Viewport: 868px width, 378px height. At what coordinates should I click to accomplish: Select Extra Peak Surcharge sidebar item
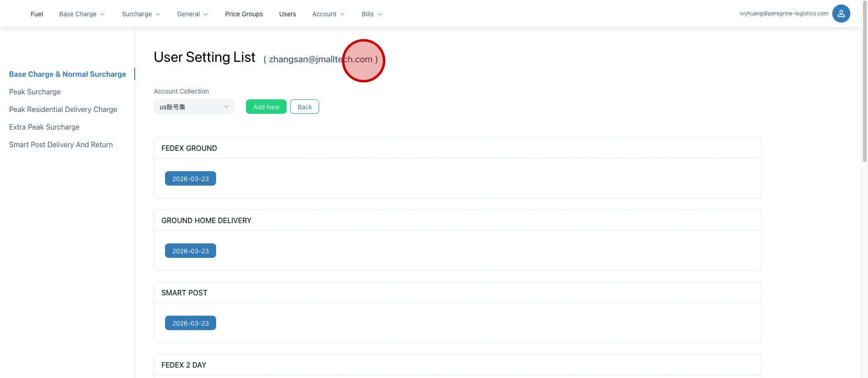pos(44,127)
